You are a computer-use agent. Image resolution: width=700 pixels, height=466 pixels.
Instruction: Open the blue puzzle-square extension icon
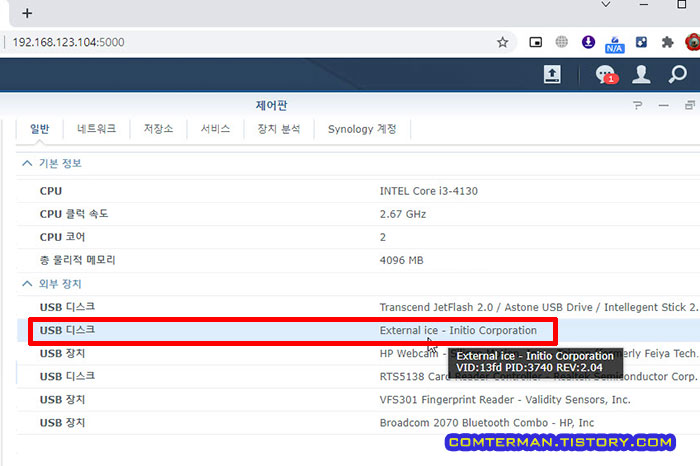coord(641,42)
